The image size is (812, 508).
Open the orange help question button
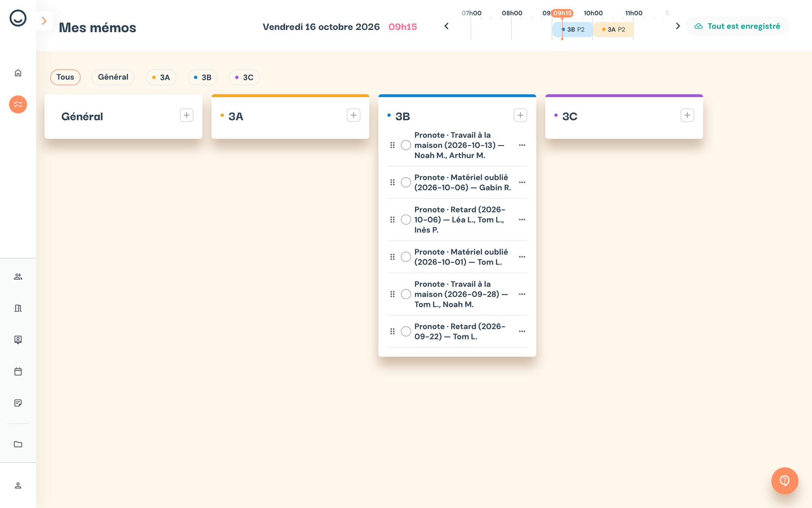pos(784,481)
